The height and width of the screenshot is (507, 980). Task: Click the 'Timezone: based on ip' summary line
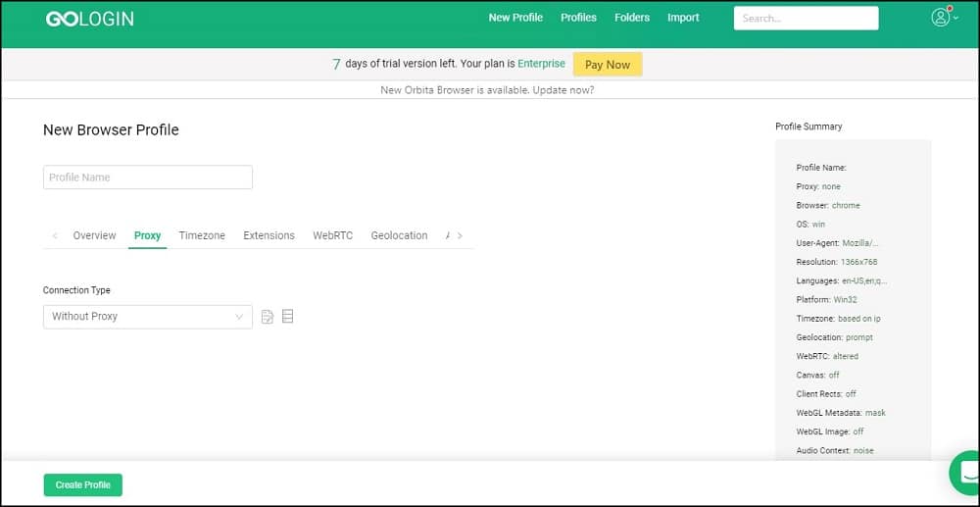tap(838, 318)
